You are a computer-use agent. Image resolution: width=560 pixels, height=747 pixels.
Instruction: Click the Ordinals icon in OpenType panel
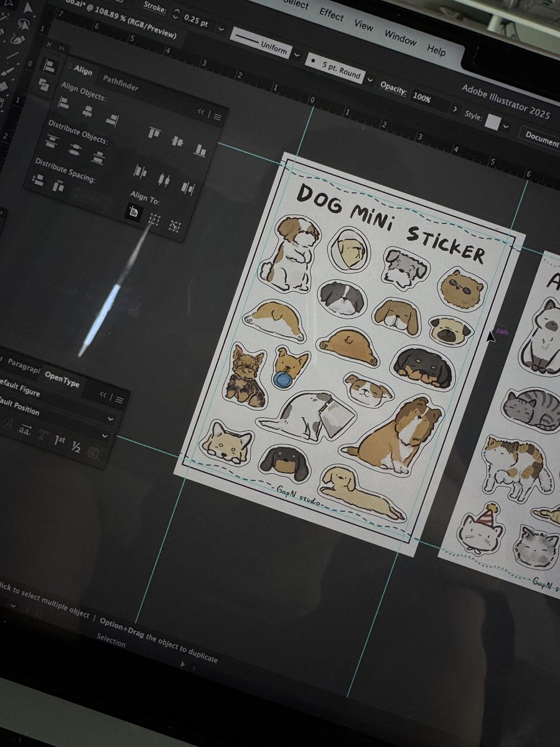coord(60,440)
